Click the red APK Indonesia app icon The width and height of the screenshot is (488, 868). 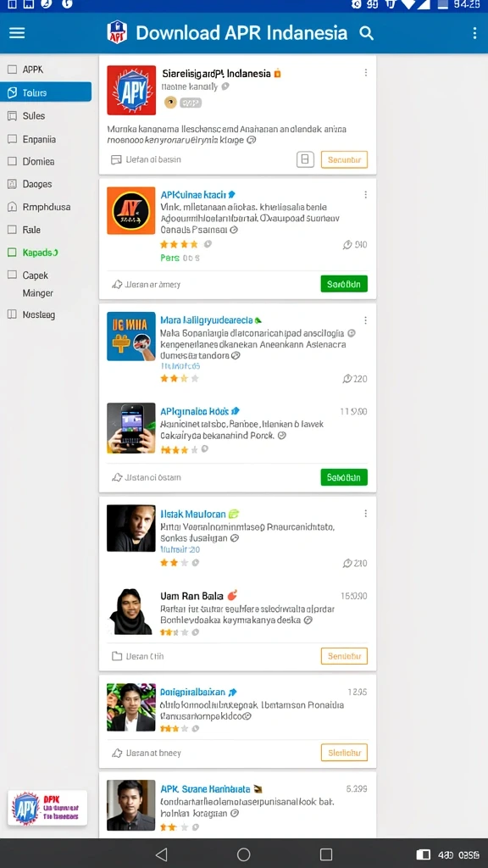(131, 90)
